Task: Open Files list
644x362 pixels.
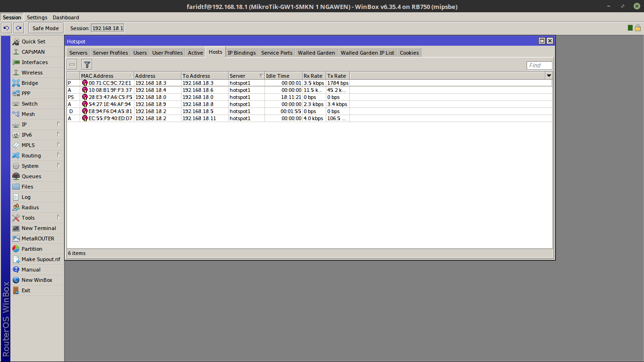Action: [37, 187]
